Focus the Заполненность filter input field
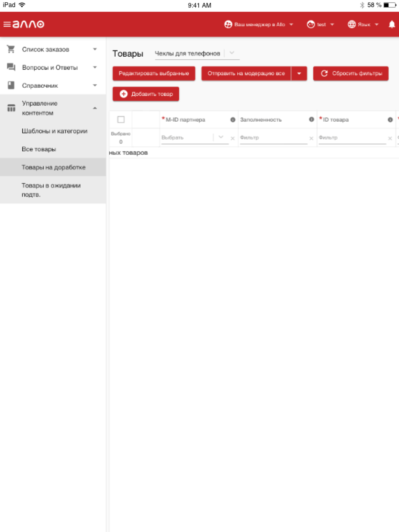This screenshot has width=399, height=532. point(273,138)
